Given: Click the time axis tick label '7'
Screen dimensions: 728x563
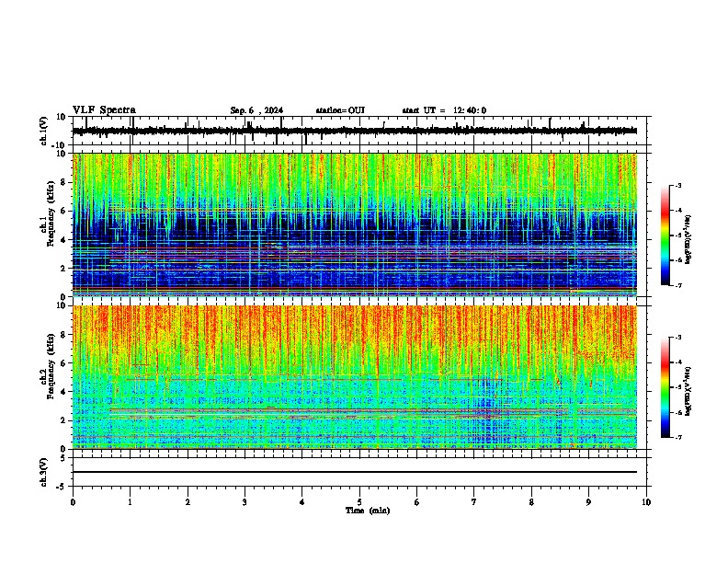Looking at the screenshot, I should pos(474,502).
